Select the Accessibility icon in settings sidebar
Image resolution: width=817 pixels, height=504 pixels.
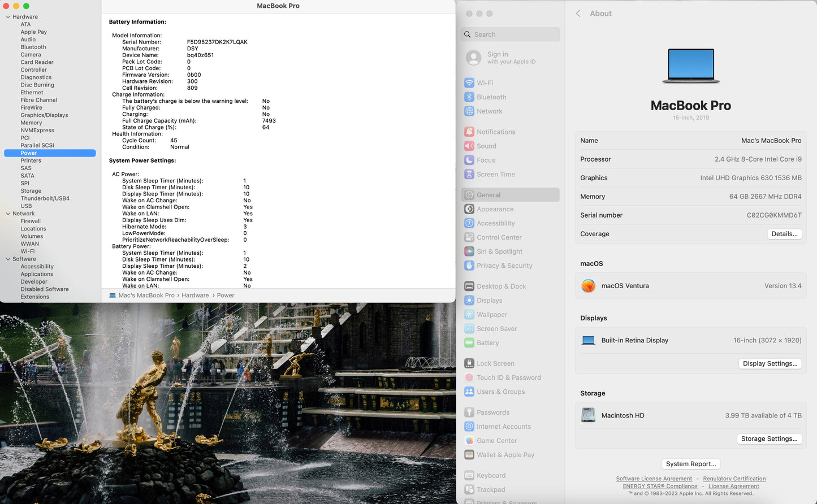coord(469,223)
